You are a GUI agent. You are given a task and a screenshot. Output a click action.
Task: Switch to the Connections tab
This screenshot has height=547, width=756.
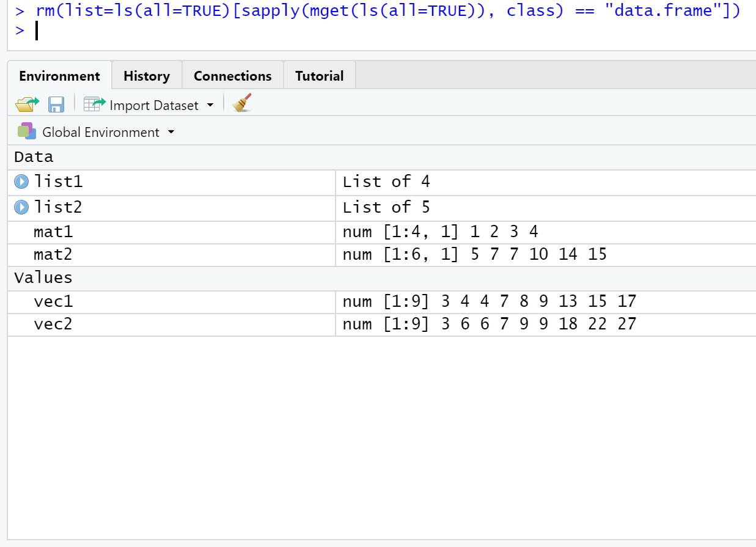[x=232, y=76]
